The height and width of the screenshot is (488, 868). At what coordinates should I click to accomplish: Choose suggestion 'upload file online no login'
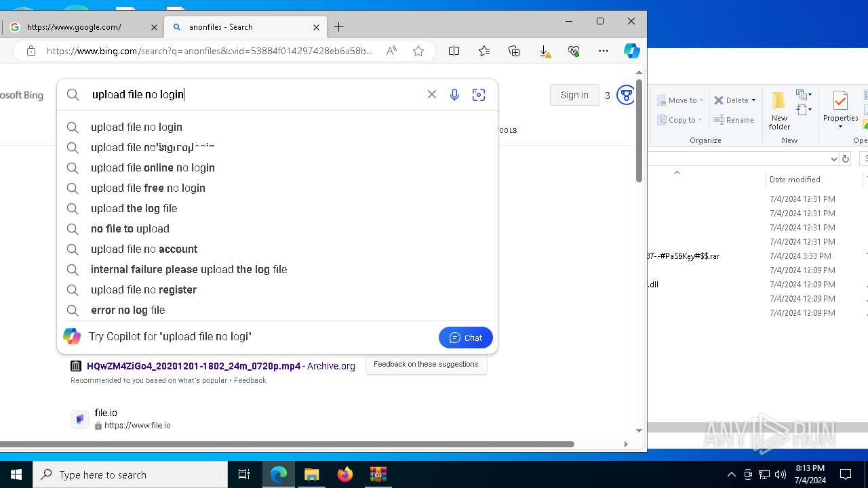277,167
